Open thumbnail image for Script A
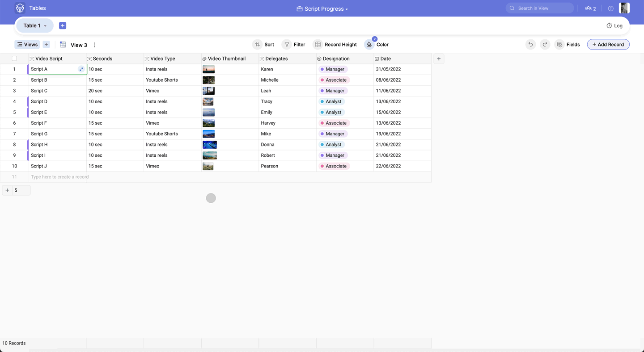The image size is (644, 352). (x=208, y=69)
